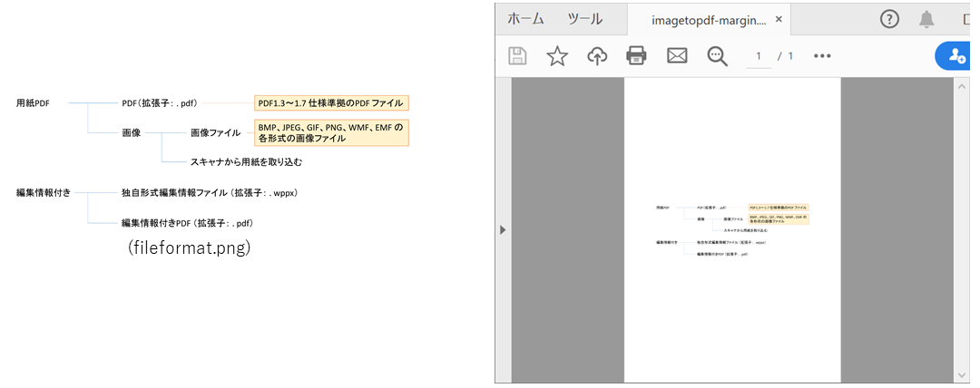The height and width of the screenshot is (388, 980).
Task: Open the help question mark icon
Action: (x=889, y=18)
